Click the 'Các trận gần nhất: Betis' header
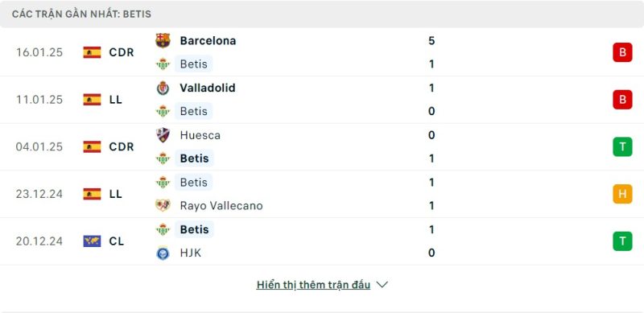Image resolution: width=644 pixels, height=313 pixels. (x=81, y=14)
